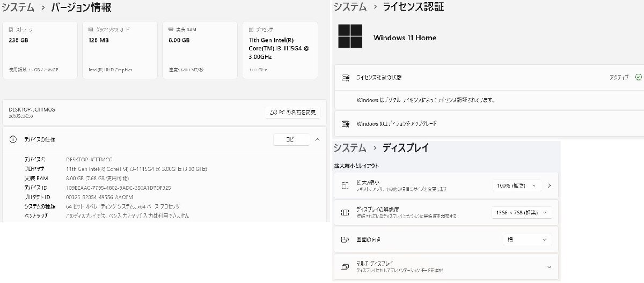Click システム breadcrumb beside バージョン情報
The height and width of the screenshot is (283, 644).
point(18,8)
